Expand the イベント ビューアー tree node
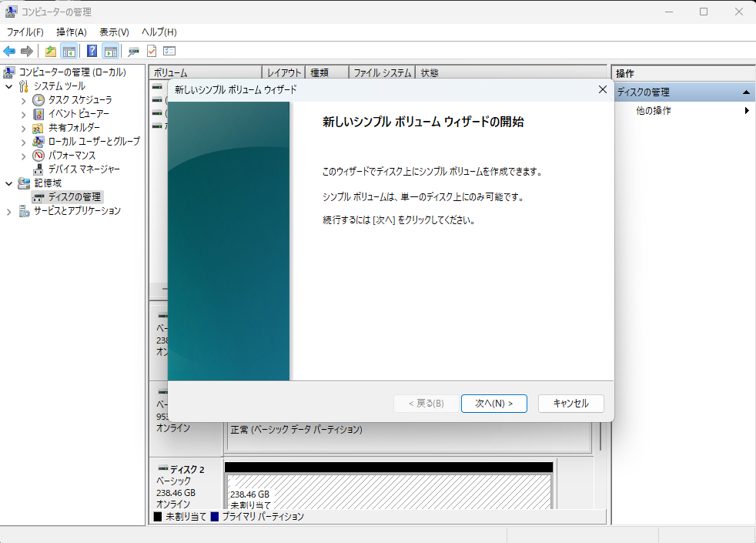This screenshot has width=756, height=543. (x=25, y=113)
